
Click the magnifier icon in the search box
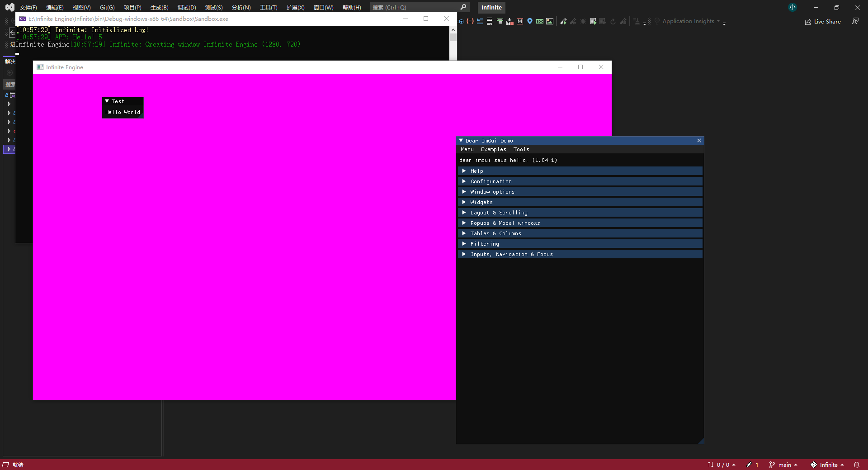[x=463, y=7]
